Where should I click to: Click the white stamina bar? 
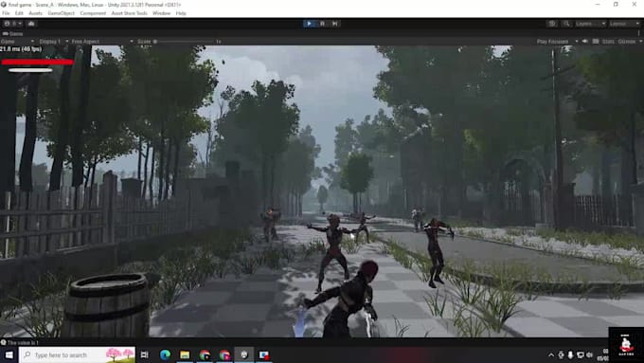pos(30,70)
